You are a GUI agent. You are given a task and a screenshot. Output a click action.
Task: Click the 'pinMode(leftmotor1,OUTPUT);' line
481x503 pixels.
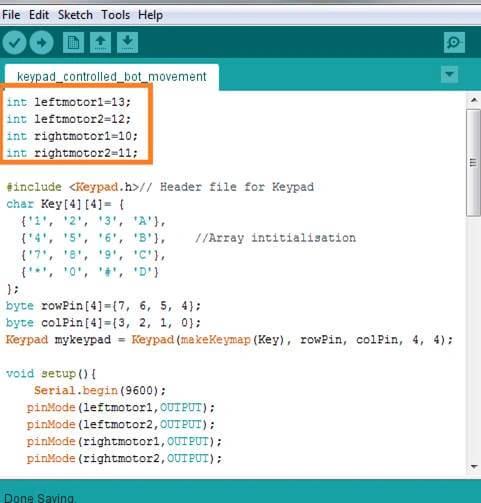(121, 407)
